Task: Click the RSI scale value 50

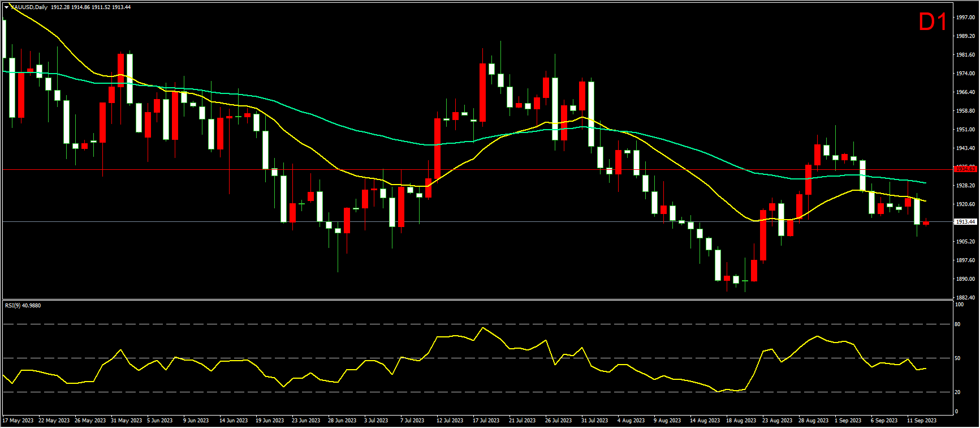Action: coord(957,358)
